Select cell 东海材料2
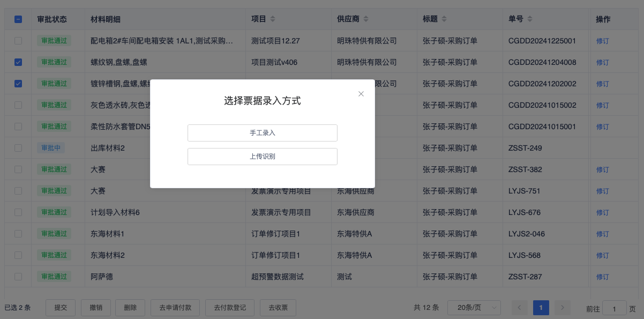The image size is (644, 319). 108,255
